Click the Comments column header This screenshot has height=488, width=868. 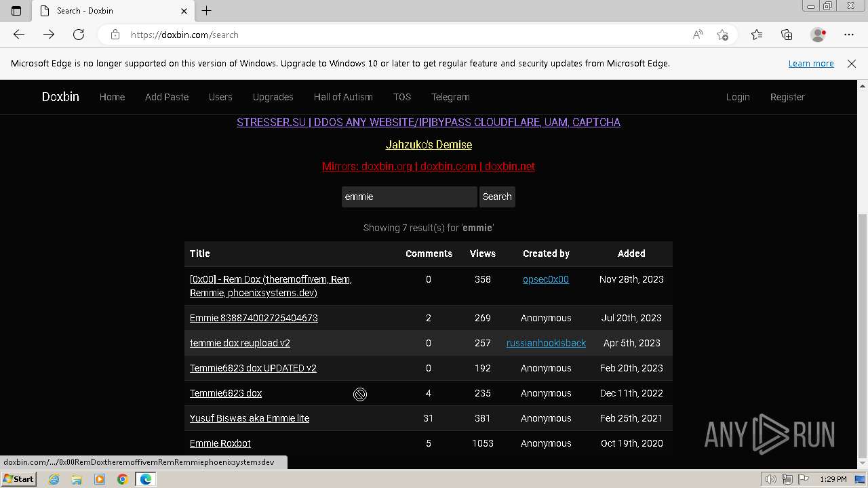429,253
